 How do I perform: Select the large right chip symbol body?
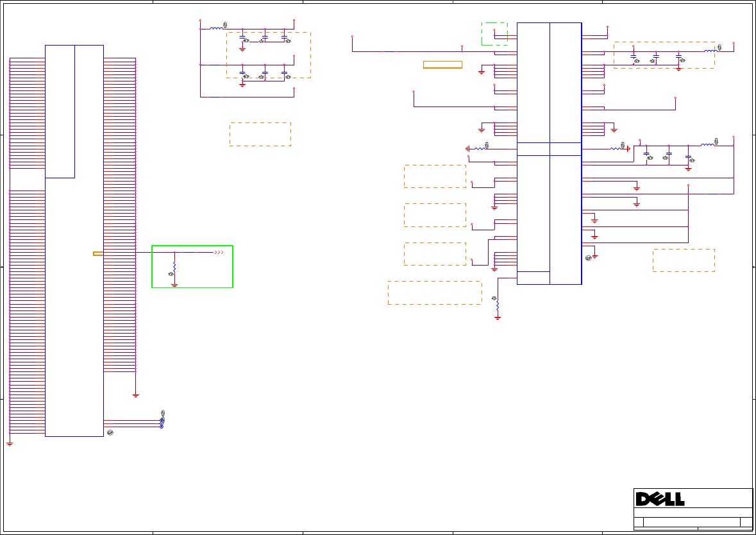pyautogui.click(x=549, y=153)
